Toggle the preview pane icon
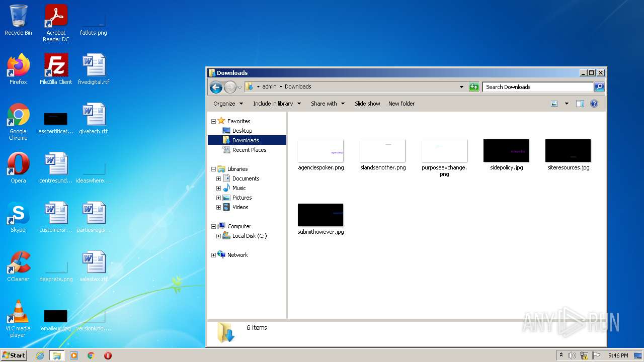This screenshot has width=644, height=362. tap(580, 104)
